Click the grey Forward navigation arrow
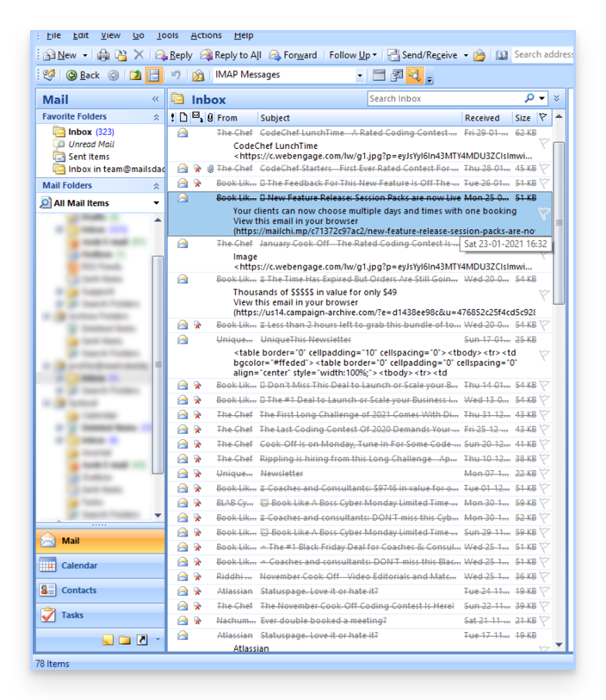 [x=114, y=76]
